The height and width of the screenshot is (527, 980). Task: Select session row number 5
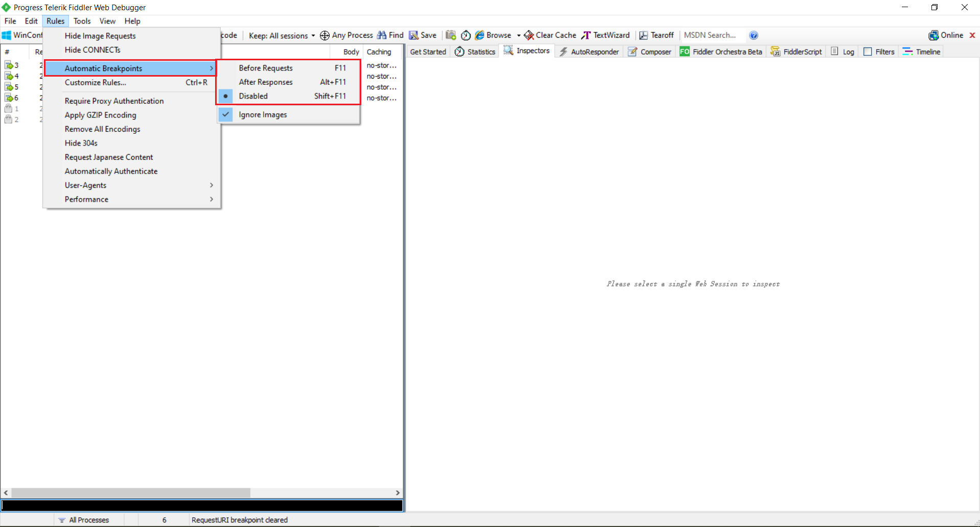coord(12,87)
